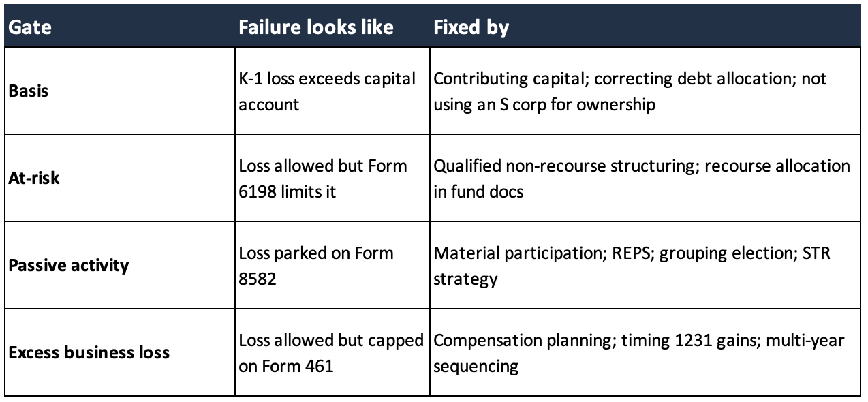Click the capped on Form 461 cell
Image resolution: width=868 pixels, height=402 pixels.
tap(332, 352)
